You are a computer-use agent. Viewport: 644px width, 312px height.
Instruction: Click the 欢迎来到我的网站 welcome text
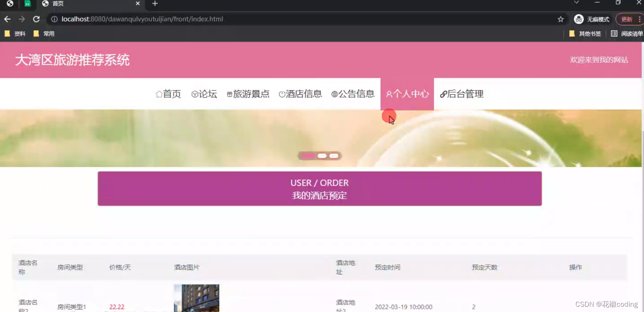tap(599, 60)
